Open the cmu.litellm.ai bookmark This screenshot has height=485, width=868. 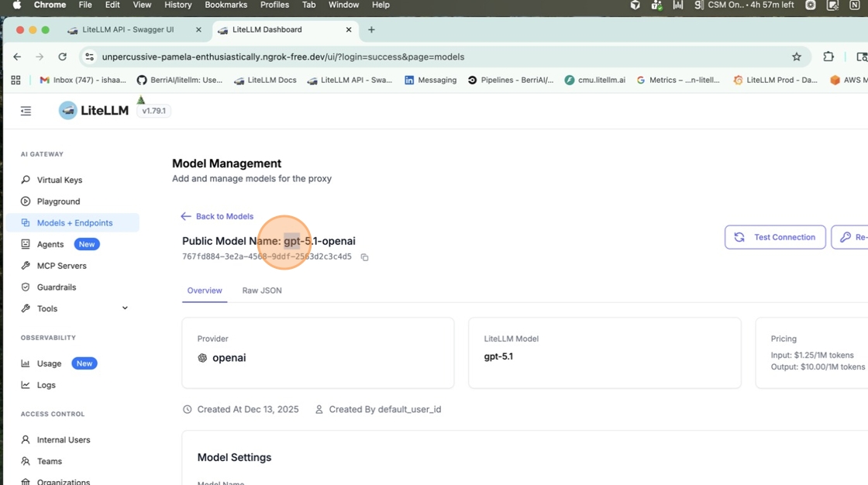tap(595, 81)
